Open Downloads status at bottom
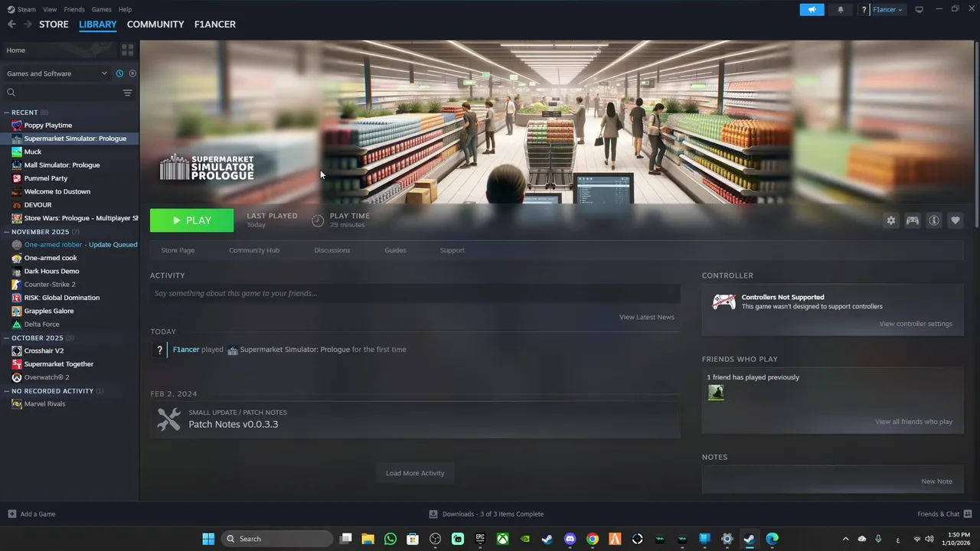 point(486,514)
